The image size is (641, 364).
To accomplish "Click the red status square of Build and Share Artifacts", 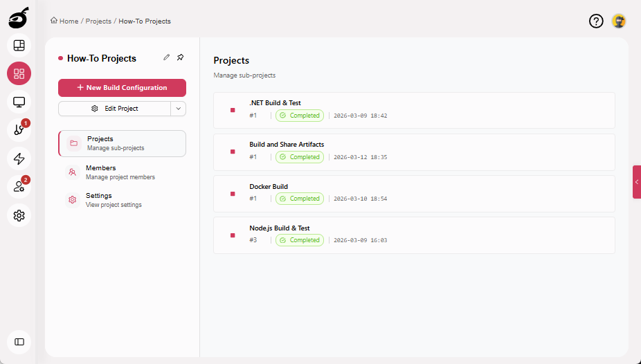I will [x=233, y=152].
